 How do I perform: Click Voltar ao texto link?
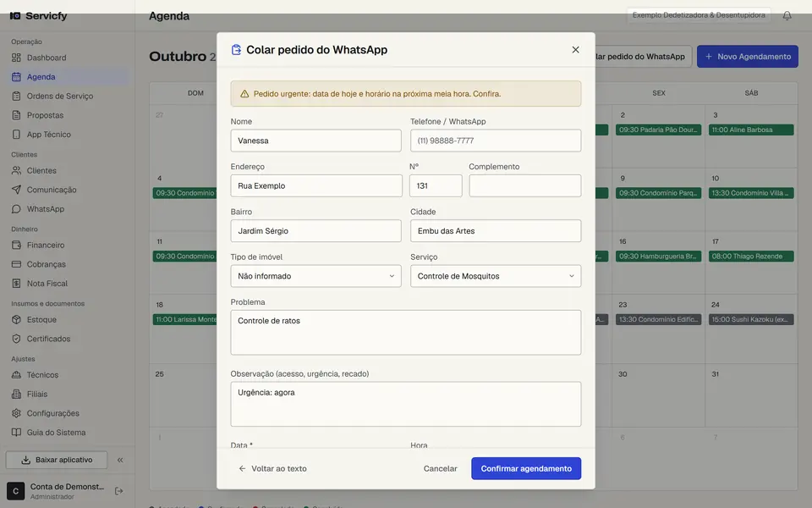coord(272,468)
